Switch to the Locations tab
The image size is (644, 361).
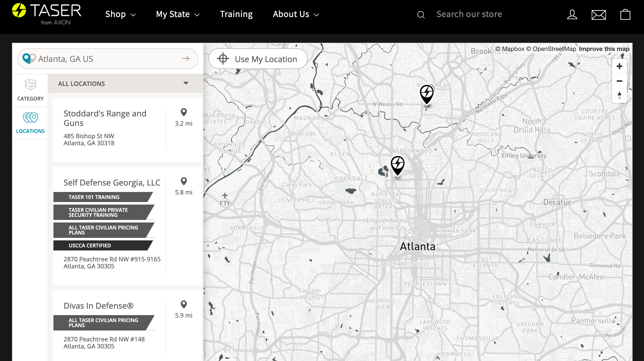[x=30, y=123]
